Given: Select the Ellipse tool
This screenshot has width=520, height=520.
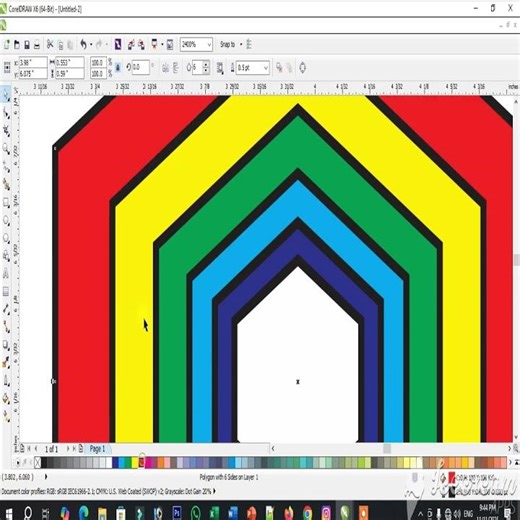Looking at the screenshot, I should click(6, 220).
